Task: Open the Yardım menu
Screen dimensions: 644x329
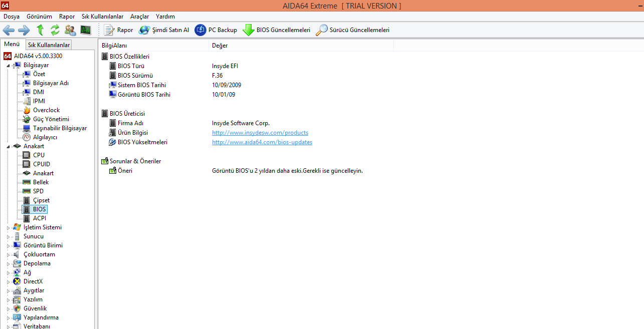Action: click(x=165, y=17)
